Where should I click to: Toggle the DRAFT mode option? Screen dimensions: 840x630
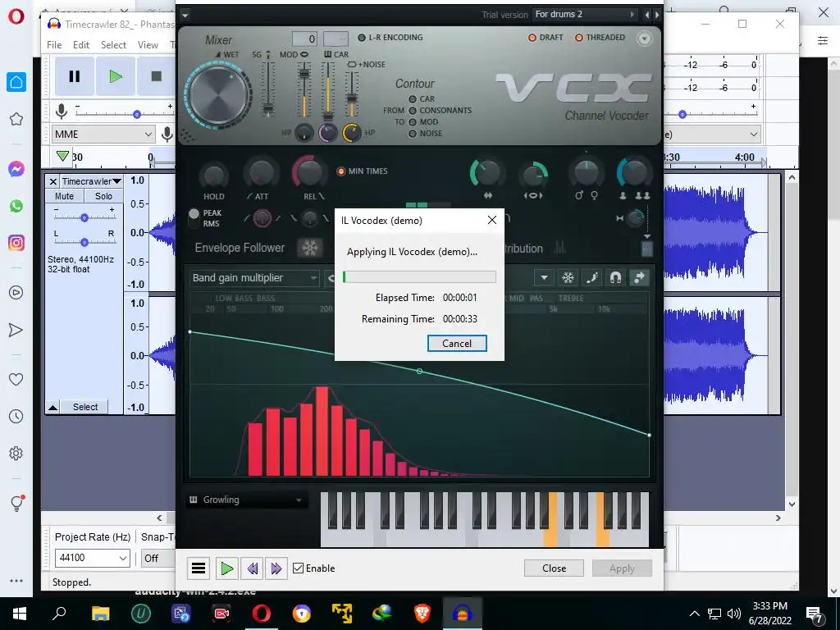coord(532,38)
